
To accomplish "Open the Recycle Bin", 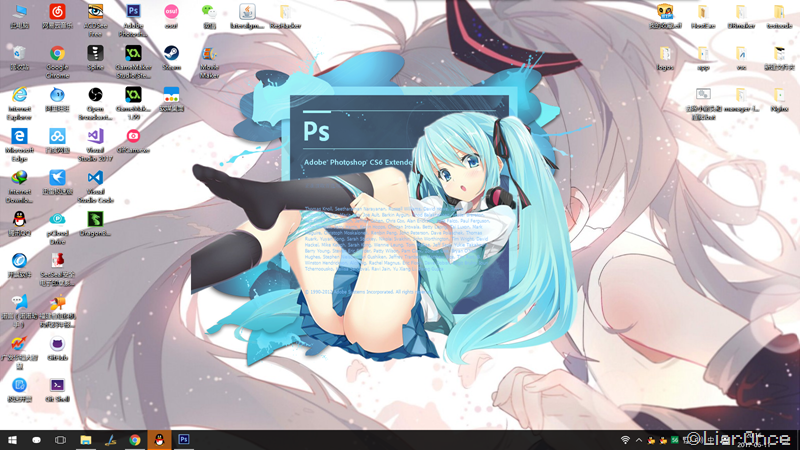I will 19,53.
